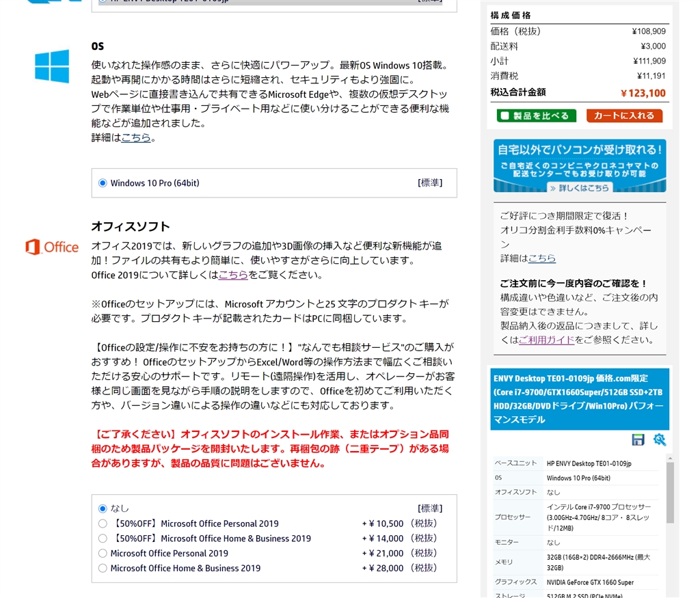Select Microsoft Office Personal 2019 at ¥21,000

pyautogui.click(x=103, y=554)
